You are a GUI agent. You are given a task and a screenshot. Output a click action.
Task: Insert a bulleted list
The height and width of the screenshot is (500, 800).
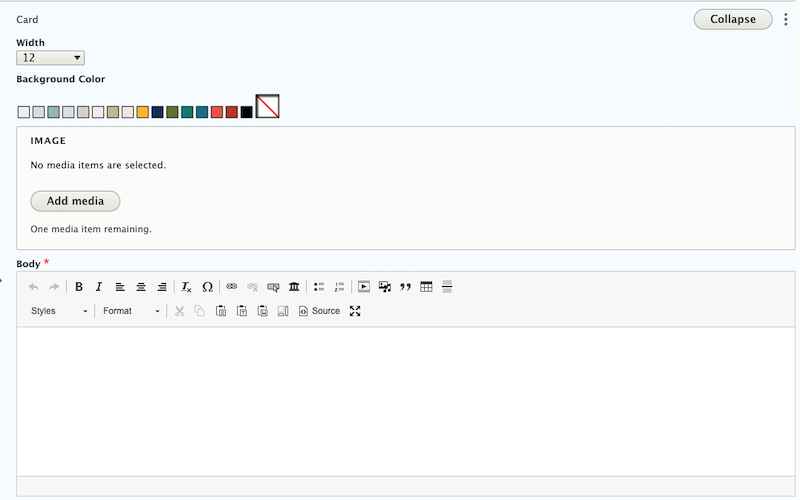coord(319,287)
